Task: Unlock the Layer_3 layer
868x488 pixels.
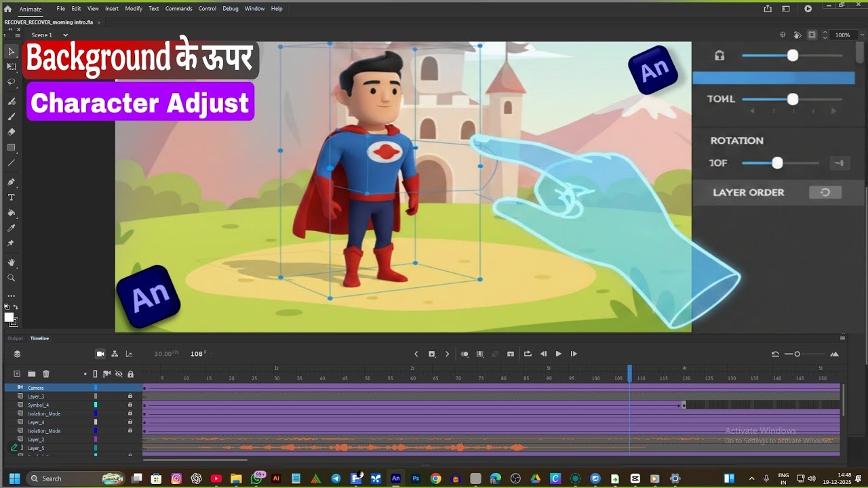Action: pos(130,396)
